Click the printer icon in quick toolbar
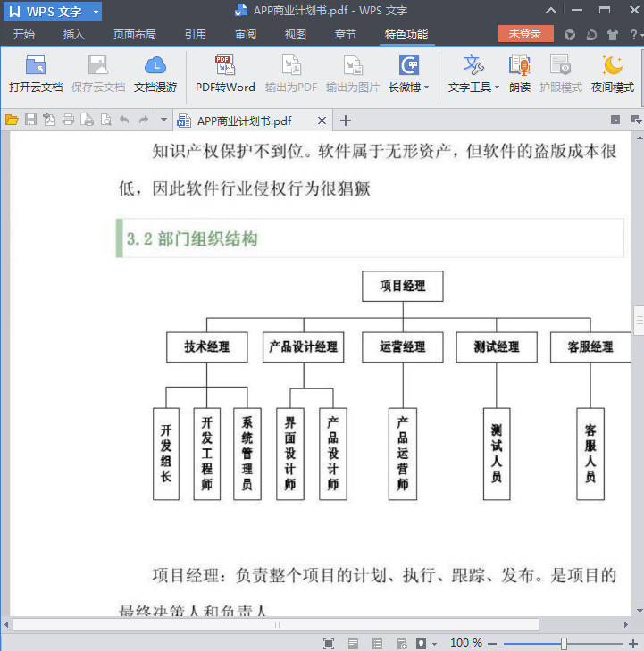The width and height of the screenshot is (644, 651). coord(68,120)
